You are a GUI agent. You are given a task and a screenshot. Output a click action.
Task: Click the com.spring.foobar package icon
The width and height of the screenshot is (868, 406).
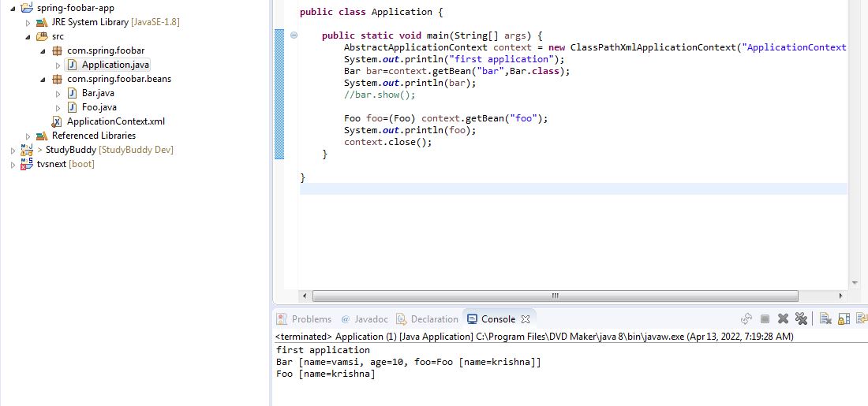tap(57, 50)
